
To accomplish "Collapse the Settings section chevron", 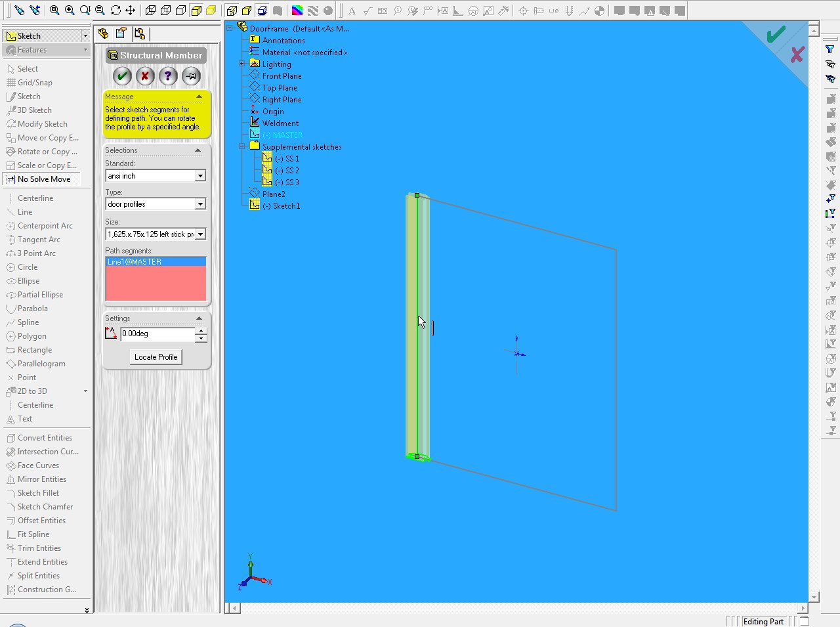I will point(199,318).
